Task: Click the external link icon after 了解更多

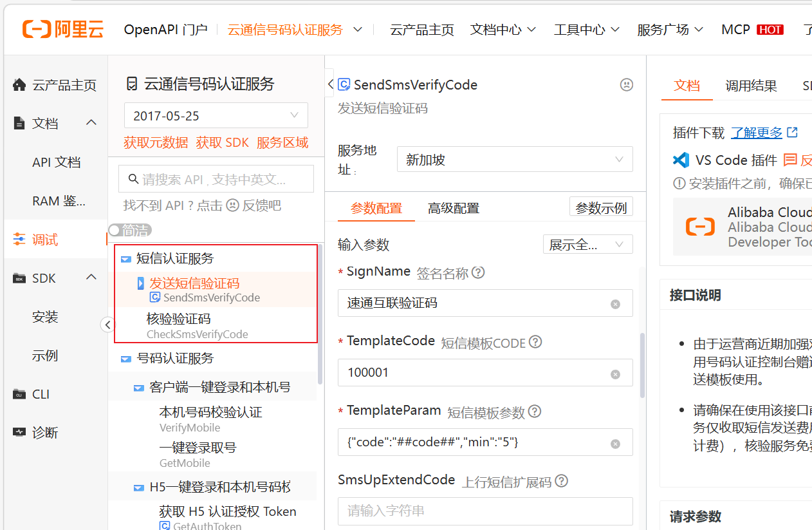Action: tap(793, 132)
